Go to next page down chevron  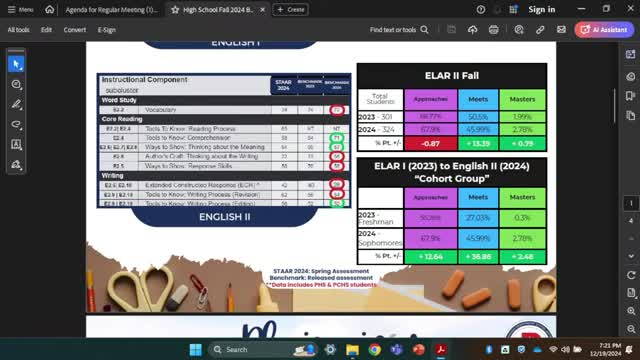[631, 256]
